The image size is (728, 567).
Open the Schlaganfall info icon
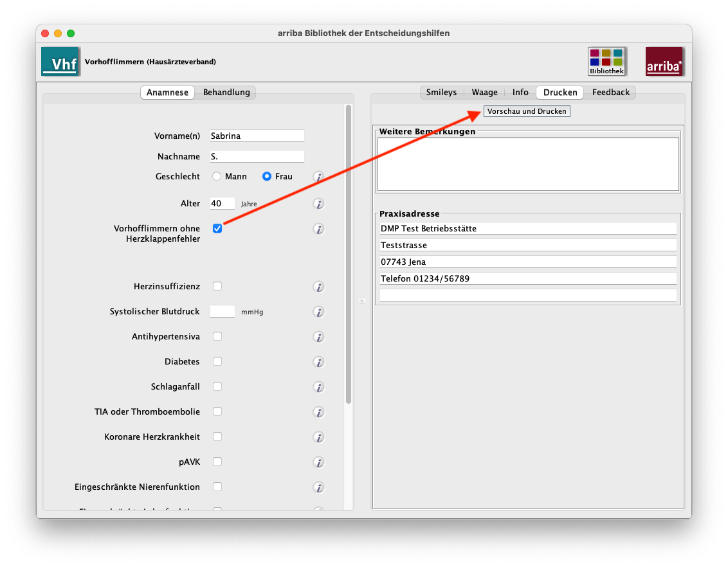coord(318,387)
